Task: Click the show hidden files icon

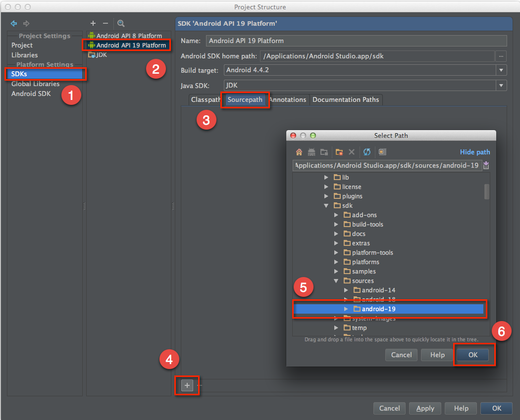Action: (382, 152)
